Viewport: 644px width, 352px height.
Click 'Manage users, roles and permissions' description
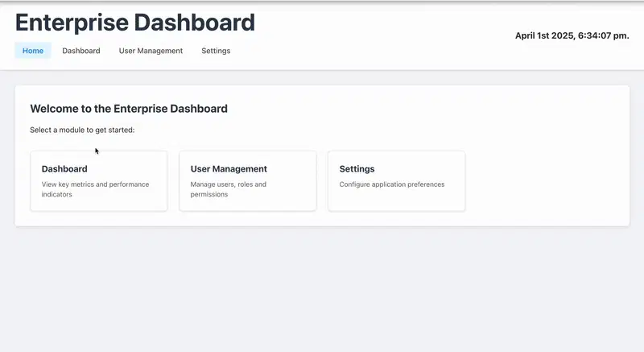(x=229, y=189)
